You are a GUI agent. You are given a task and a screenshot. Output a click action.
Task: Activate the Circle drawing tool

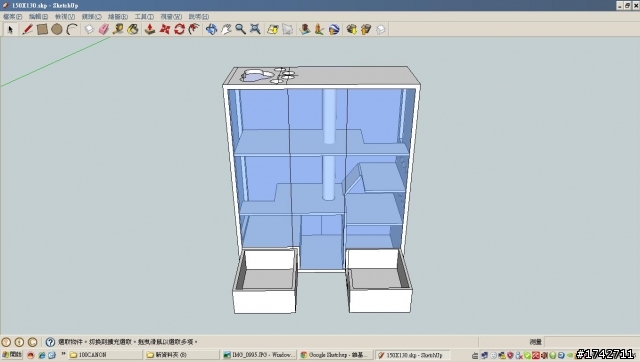pos(57,29)
